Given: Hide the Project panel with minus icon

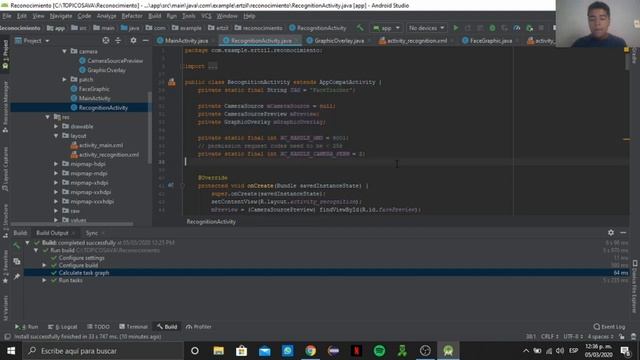Looking at the screenshot, I should (x=145, y=40).
